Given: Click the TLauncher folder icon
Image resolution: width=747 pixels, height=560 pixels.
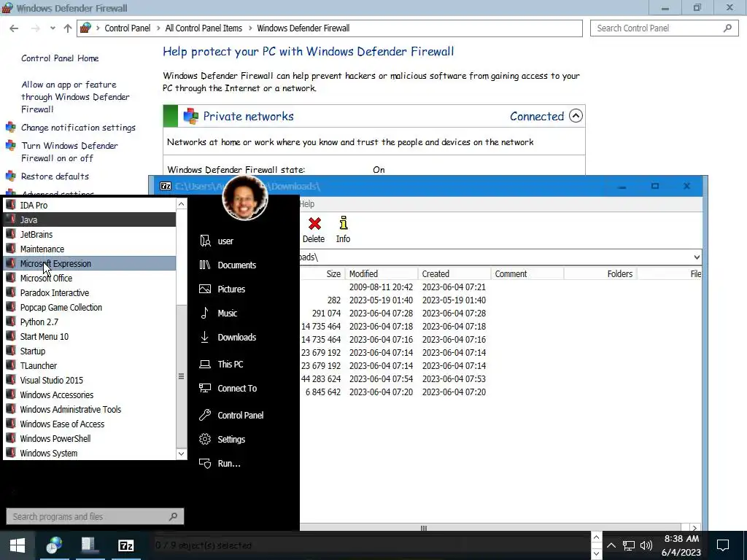Looking at the screenshot, I should [x=11, y=366].
